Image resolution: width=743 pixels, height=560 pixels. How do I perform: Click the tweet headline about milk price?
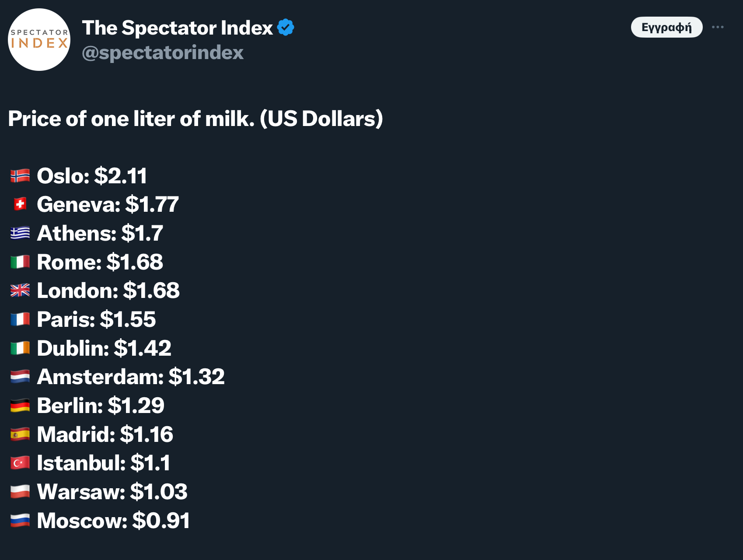click(195, 119)
